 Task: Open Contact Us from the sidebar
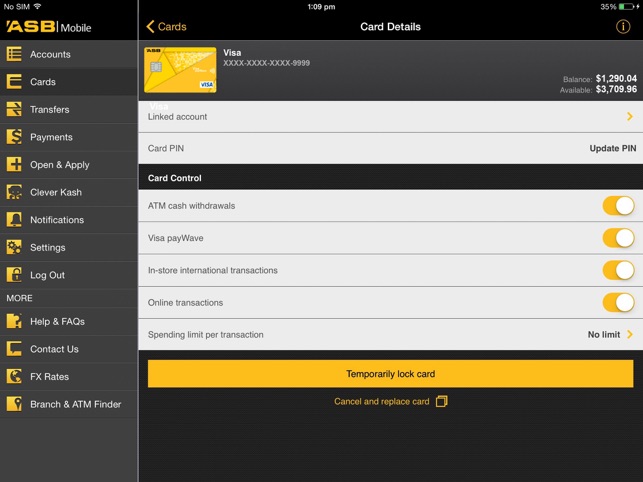69,349
